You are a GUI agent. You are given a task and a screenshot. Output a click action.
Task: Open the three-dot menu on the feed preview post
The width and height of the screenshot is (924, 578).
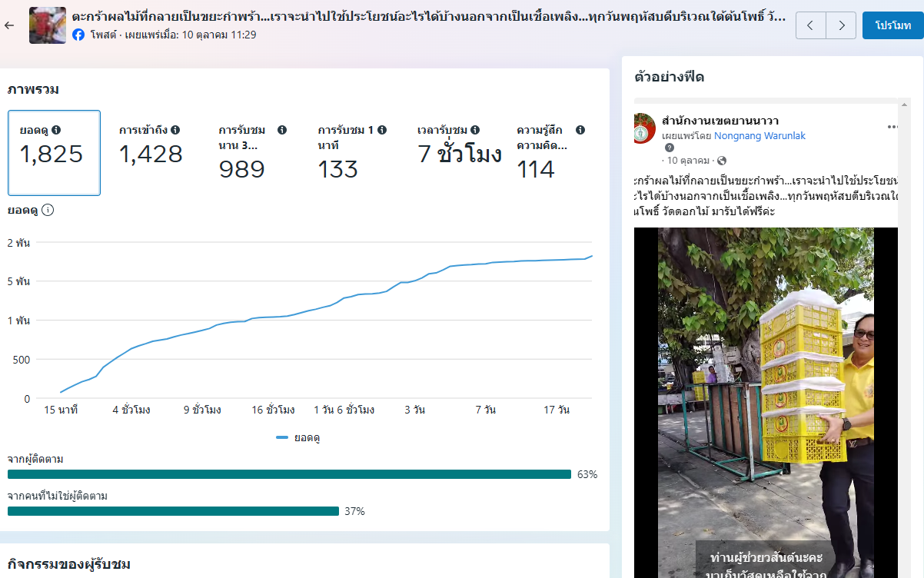click(892, 127)
